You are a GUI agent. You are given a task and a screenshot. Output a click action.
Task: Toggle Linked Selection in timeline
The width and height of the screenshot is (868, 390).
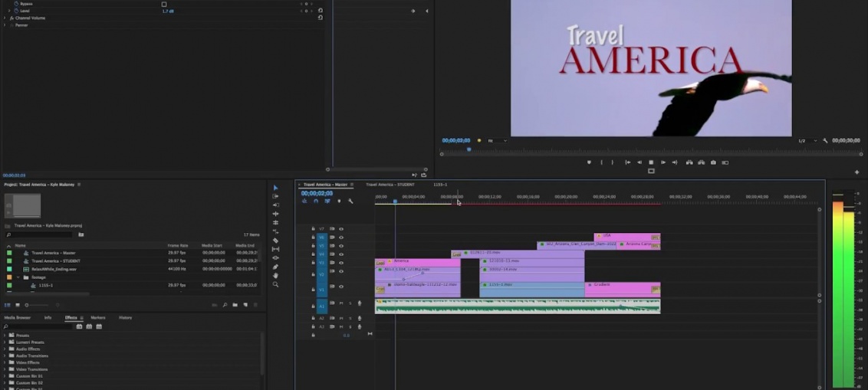(x=327, y=202)
